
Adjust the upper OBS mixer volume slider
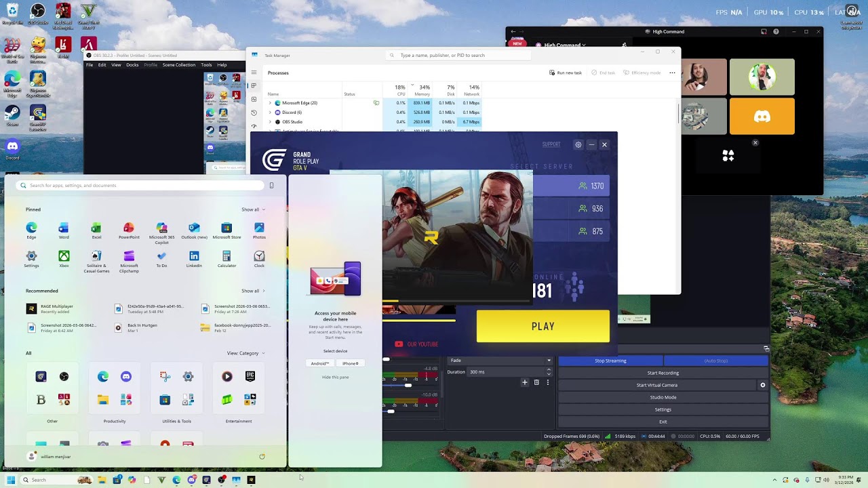408,386
